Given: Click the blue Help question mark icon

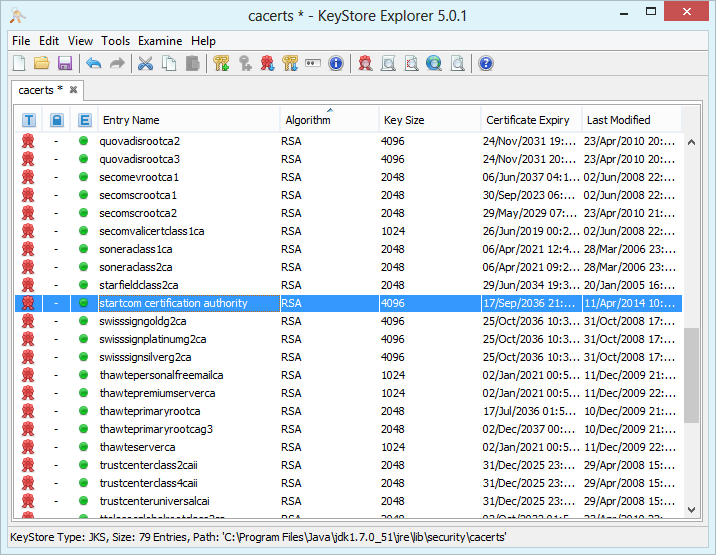Looking at the screenshot, I should tap(486, 64).
